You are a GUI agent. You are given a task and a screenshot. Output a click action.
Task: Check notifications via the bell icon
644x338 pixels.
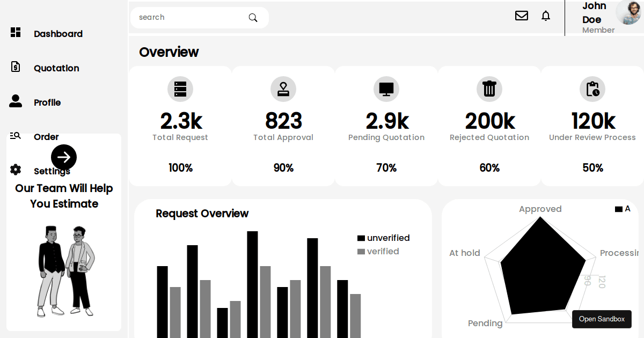[546, 16]
